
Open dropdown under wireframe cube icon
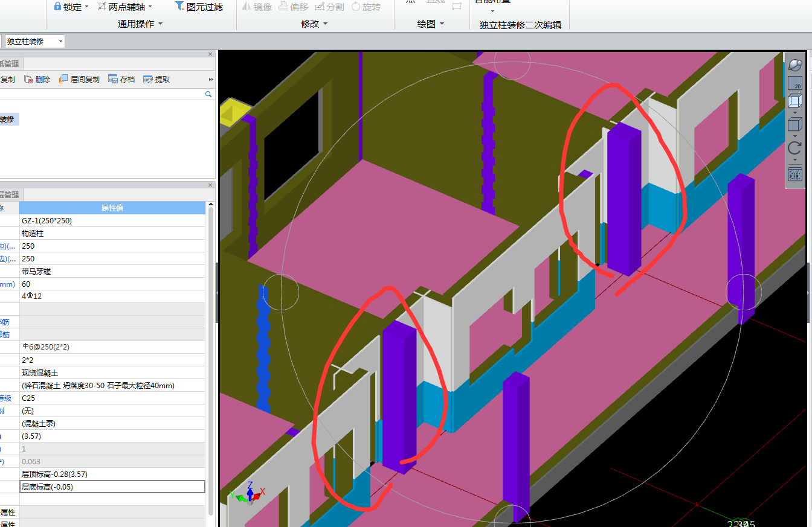click(795, 113)
